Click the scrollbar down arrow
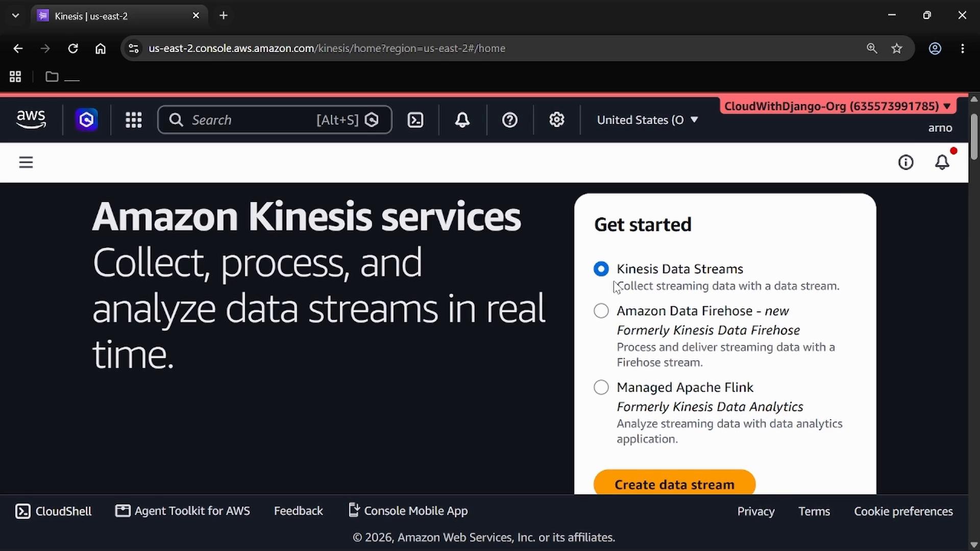The width and height of the screenshot is (980, 551). (974, 545)
